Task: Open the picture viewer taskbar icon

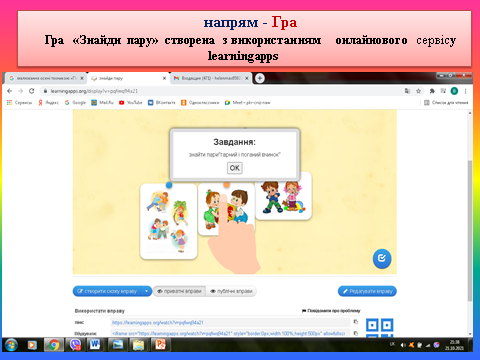Action: 117,345
